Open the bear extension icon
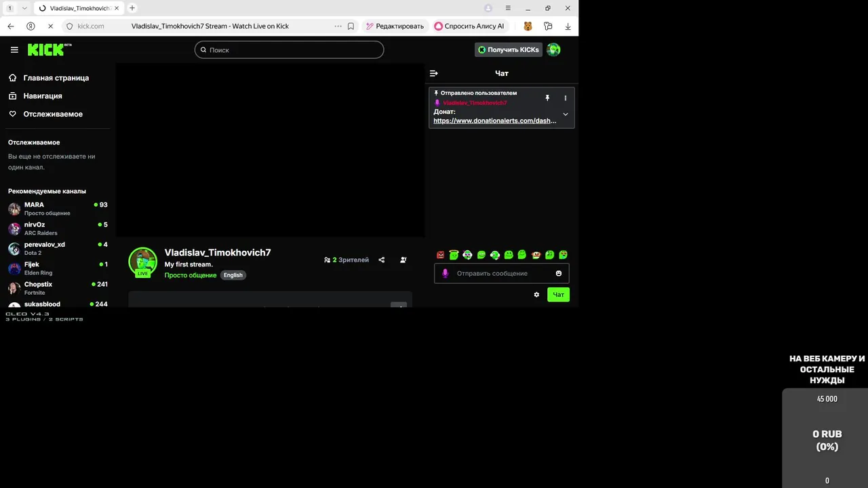Screen dimensions: 868x488 click(528, 26)
